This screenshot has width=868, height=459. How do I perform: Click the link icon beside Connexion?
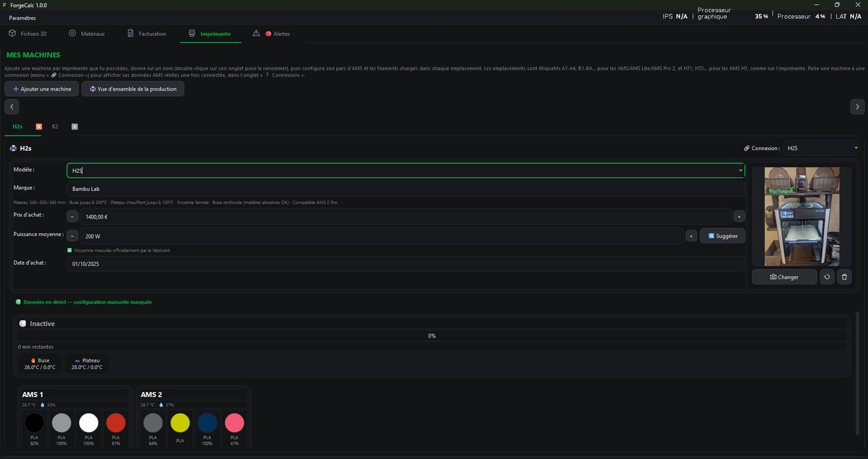coord(746,149)
